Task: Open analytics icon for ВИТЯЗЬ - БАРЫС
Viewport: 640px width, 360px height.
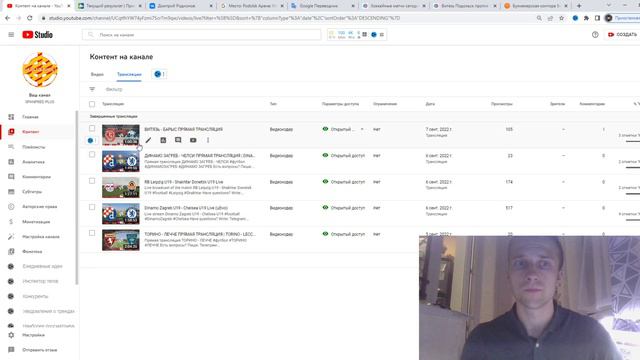Action: click(x=163, y=140)
